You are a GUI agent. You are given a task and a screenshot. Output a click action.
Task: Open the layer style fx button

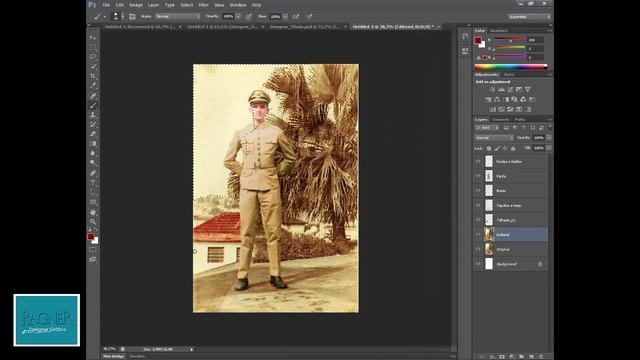pyautogui.click(x=492, y=356)
